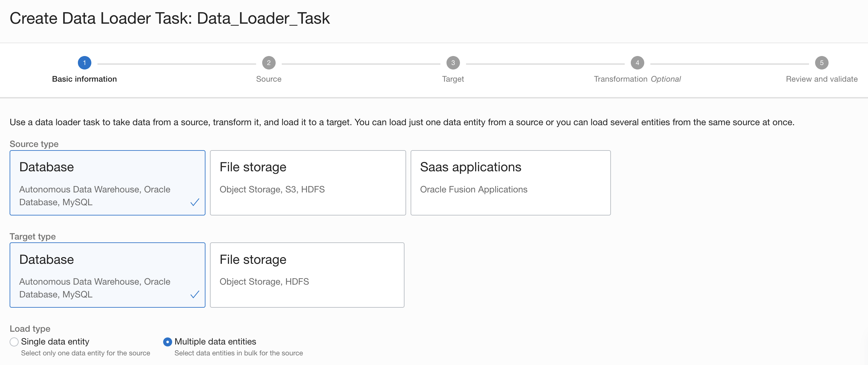Screen dimensions: 868x365
Task: Click the Single data entity radio button
Action: [14, 341]
